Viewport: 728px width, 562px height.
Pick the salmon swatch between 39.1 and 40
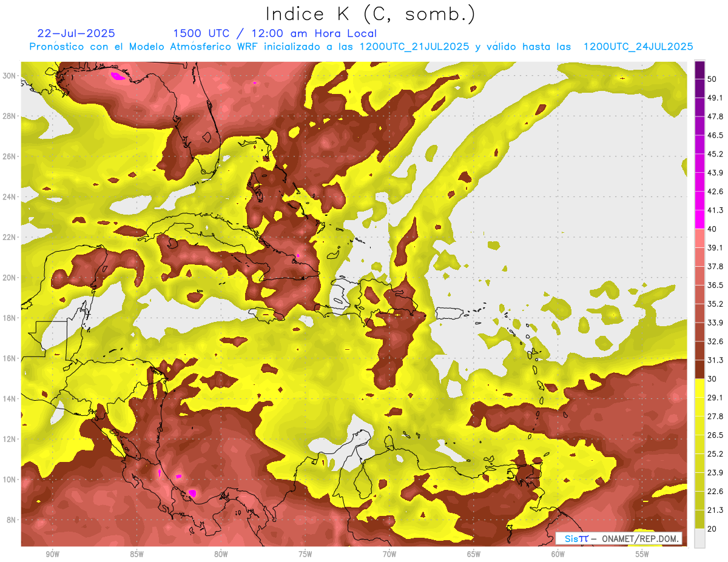click(x=699, y=238)
